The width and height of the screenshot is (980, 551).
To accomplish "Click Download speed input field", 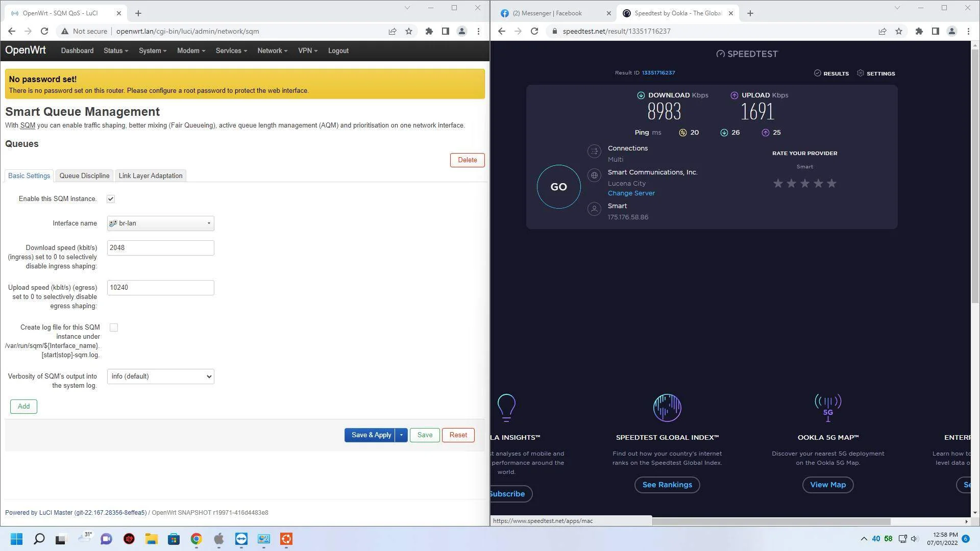I will 160,248.
